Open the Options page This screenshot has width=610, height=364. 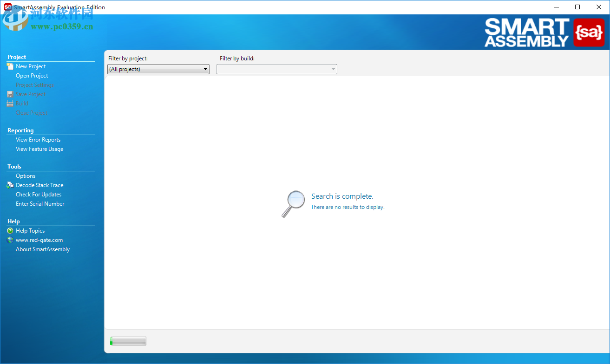[25, 175]
